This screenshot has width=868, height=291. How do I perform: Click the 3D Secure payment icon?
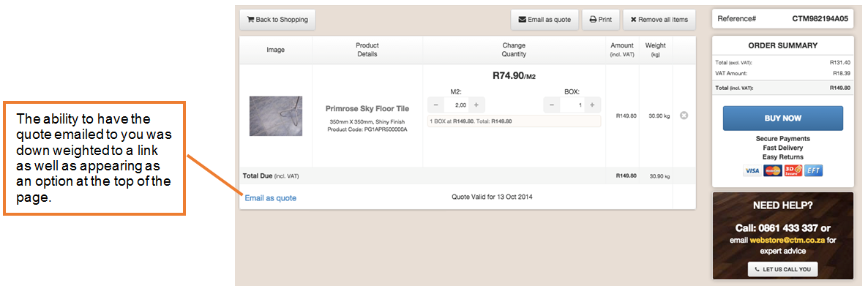pos(793,171)
